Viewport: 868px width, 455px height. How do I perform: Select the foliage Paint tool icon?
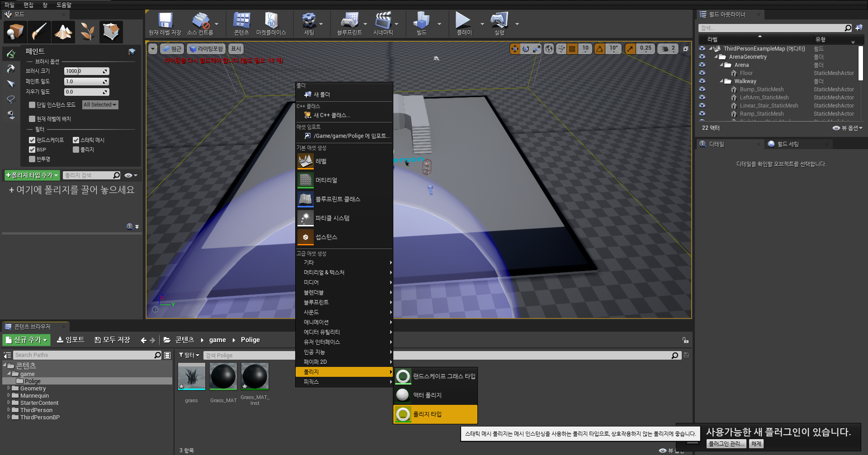click(x=11, y=54)
